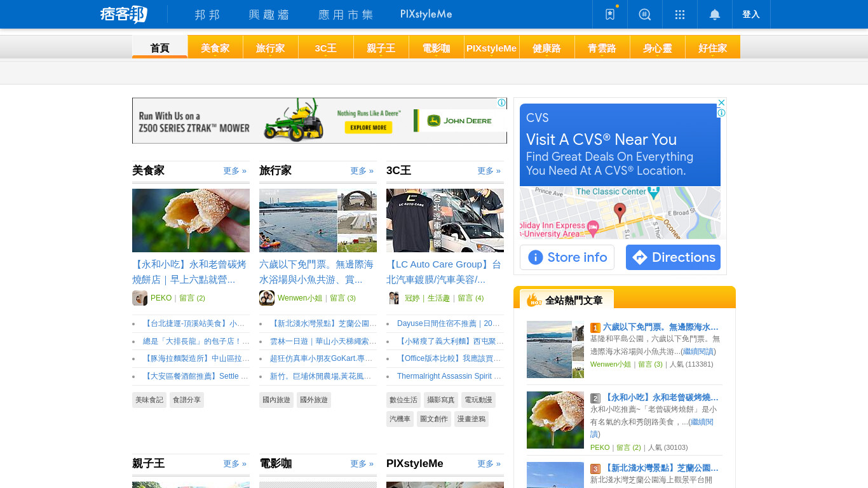
Task: Click the 圖文創作 tag
Action: tap(433, 419)
